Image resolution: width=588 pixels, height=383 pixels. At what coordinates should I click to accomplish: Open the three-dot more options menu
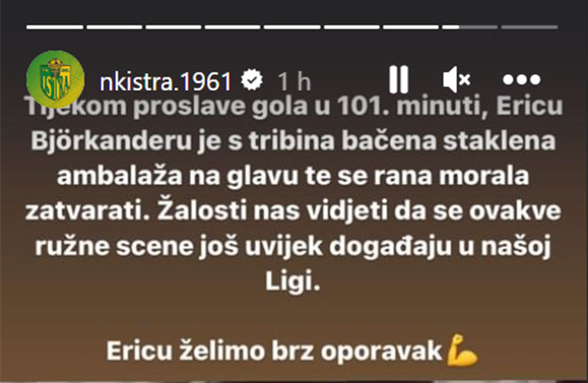[x=521, y=79]
